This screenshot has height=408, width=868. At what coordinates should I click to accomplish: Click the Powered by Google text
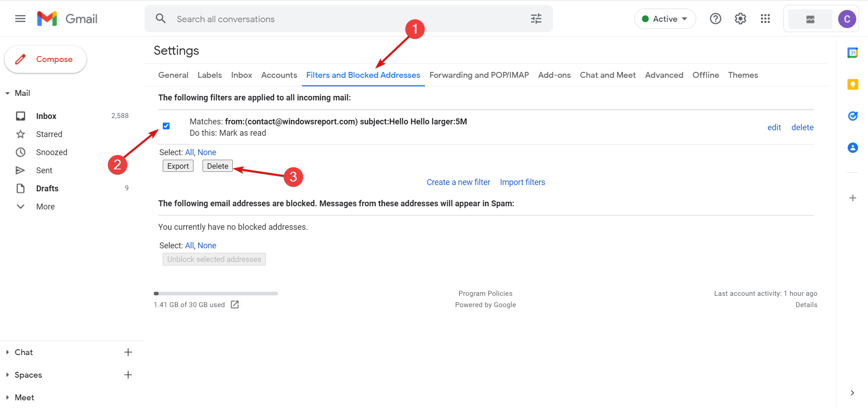click(486, 305)
